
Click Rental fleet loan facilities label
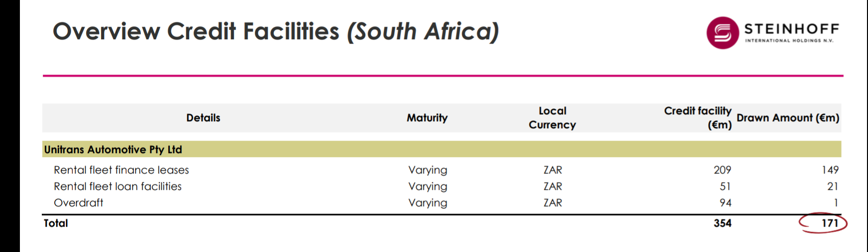pyautogui.click(x=117, y=186)
